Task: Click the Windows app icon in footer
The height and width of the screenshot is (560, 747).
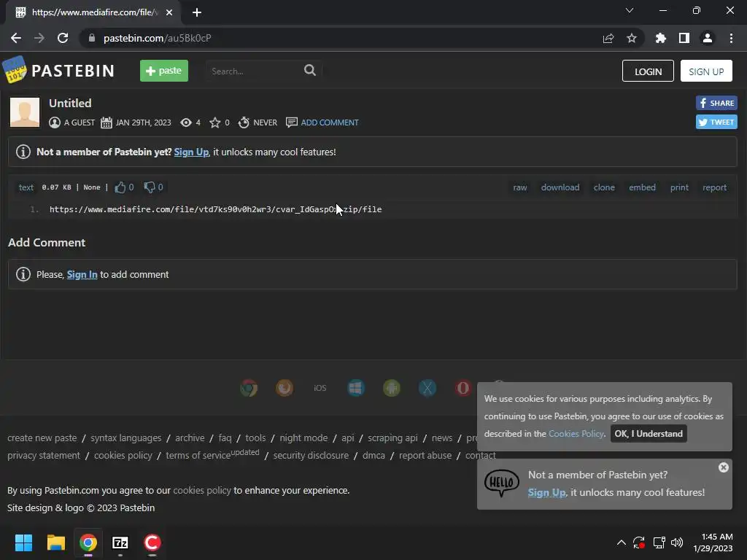Action: (356, 388)
